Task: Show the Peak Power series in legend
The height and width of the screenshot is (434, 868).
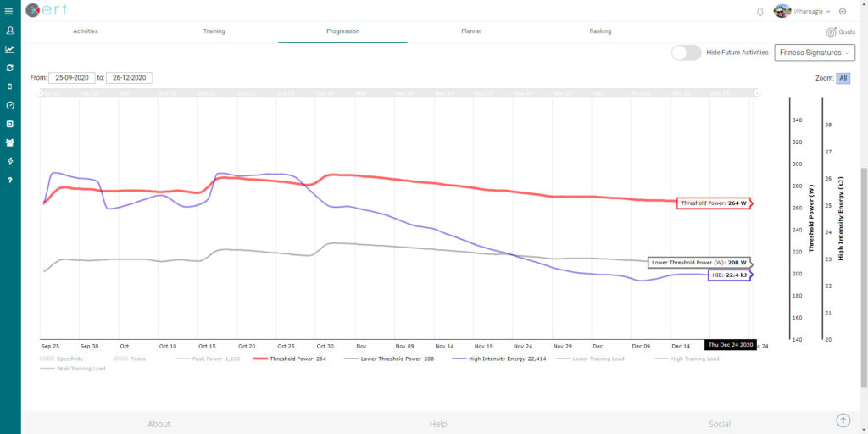Action: 209,359
